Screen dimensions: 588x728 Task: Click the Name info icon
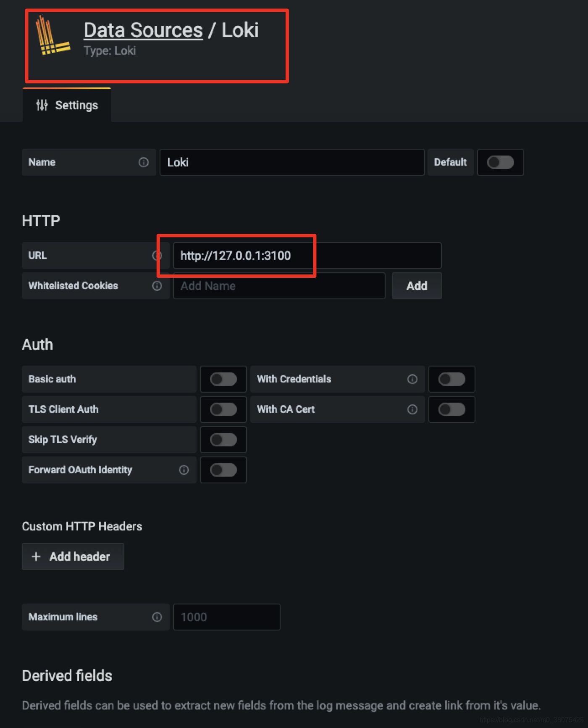pos(144,162)
